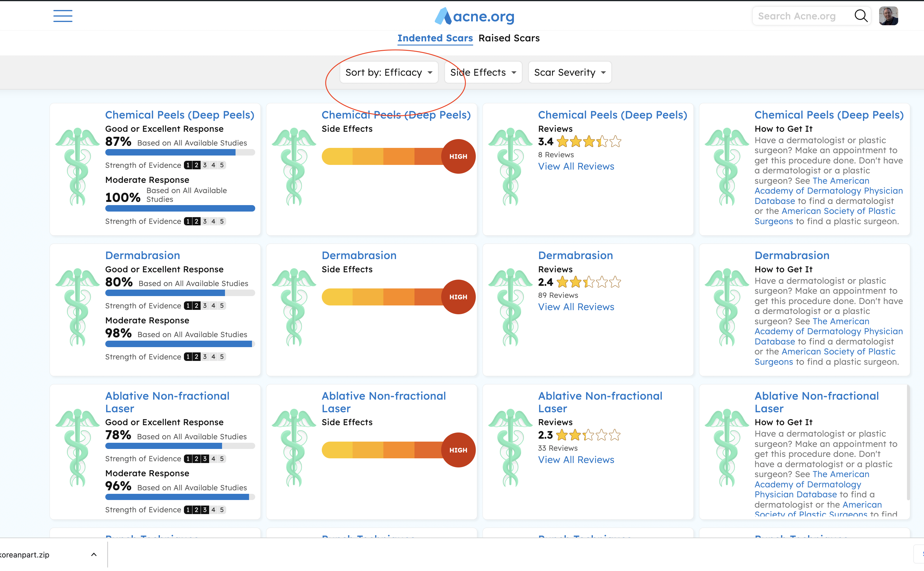Click Chemical Peels side effects severity bar
Screen dimensions: 924x571
coord(381,156)
